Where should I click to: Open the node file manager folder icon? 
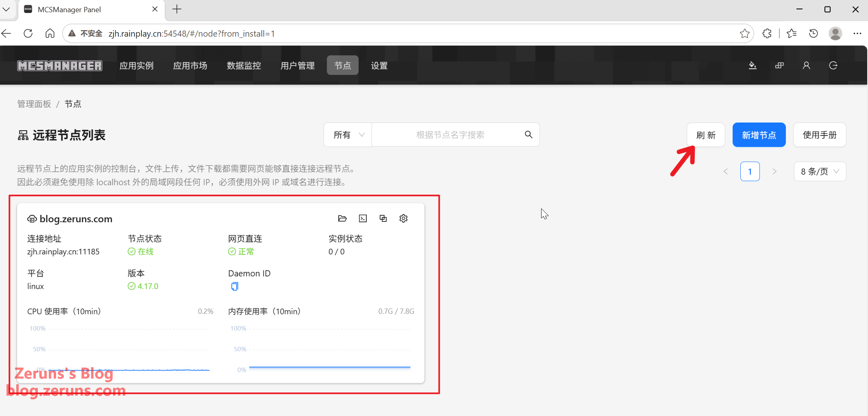[342, 219]
